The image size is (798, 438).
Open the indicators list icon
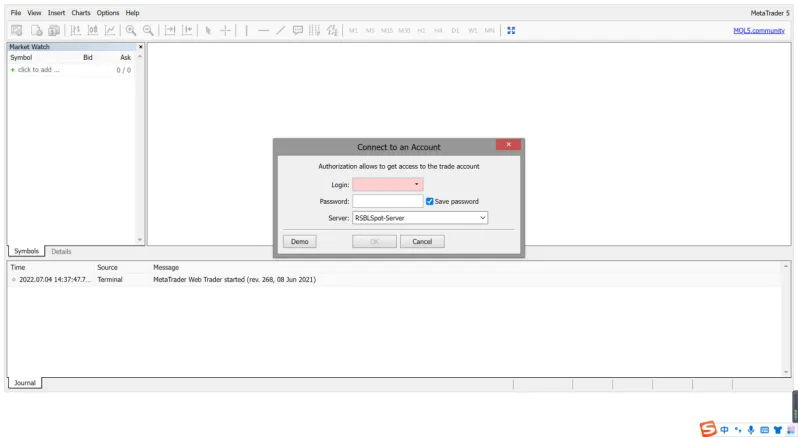(332, 31)
